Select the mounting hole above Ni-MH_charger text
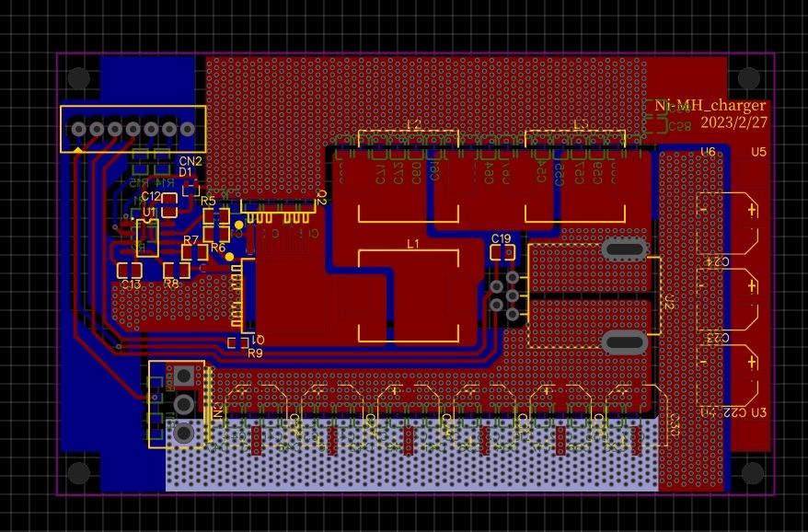The image size is (808, 532). tap(749, 78)
